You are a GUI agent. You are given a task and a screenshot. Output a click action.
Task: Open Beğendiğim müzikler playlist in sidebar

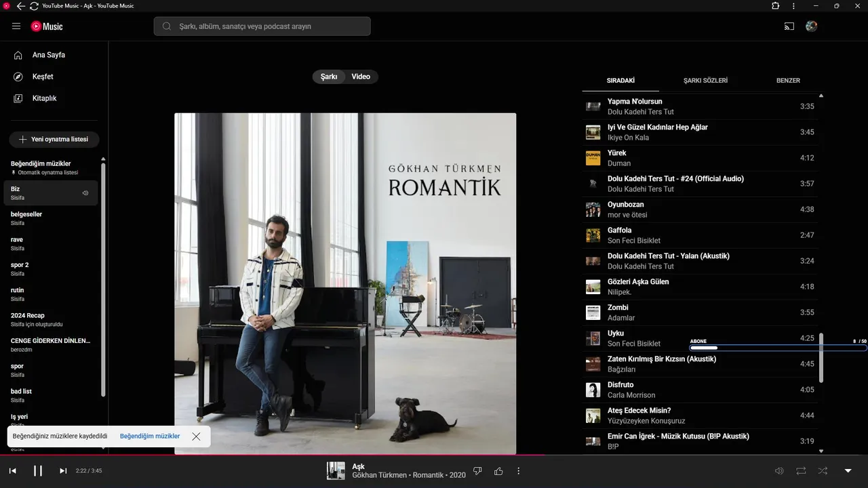coord(52,167)
